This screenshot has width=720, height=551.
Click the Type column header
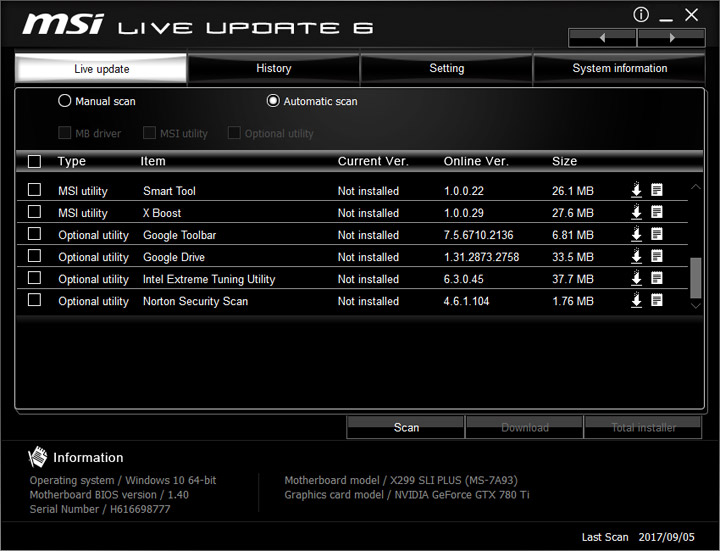tap(72, 161)
